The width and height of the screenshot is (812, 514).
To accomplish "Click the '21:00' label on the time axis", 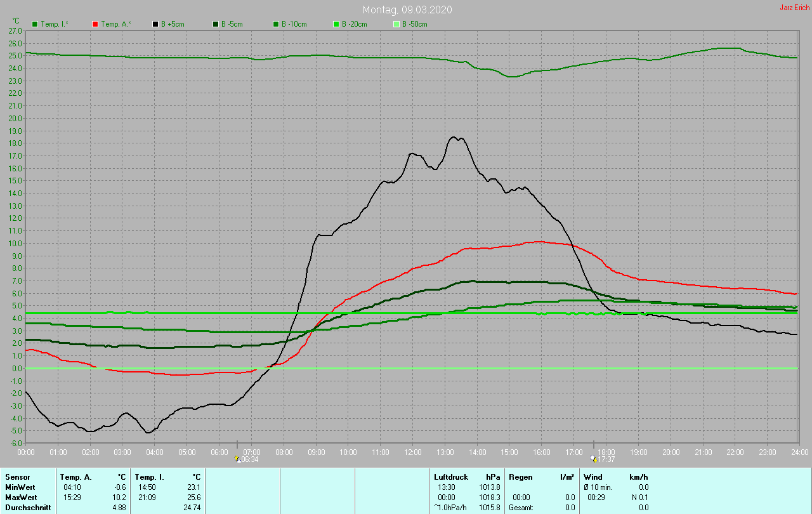I will tap(703, 452).
